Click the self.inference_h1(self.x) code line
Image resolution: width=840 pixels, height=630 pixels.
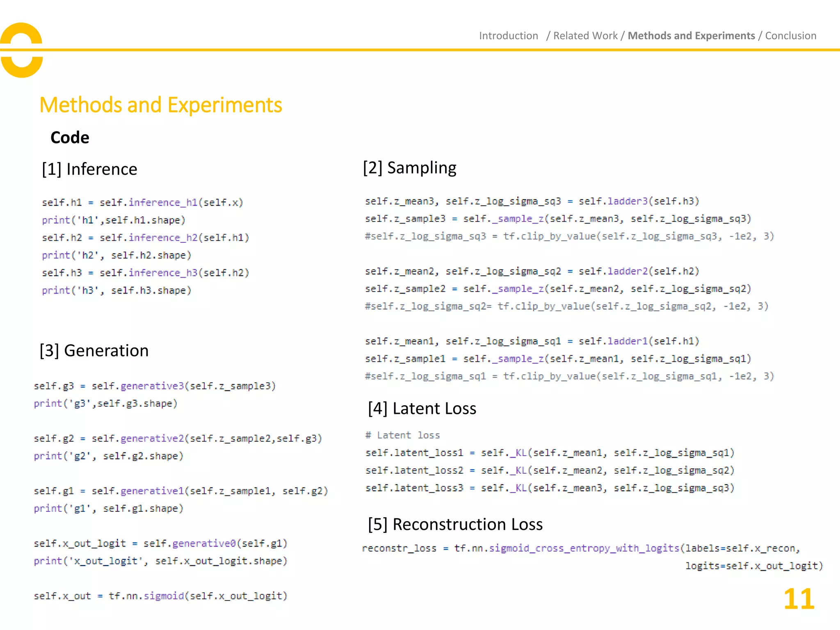[x=142, y=203]
